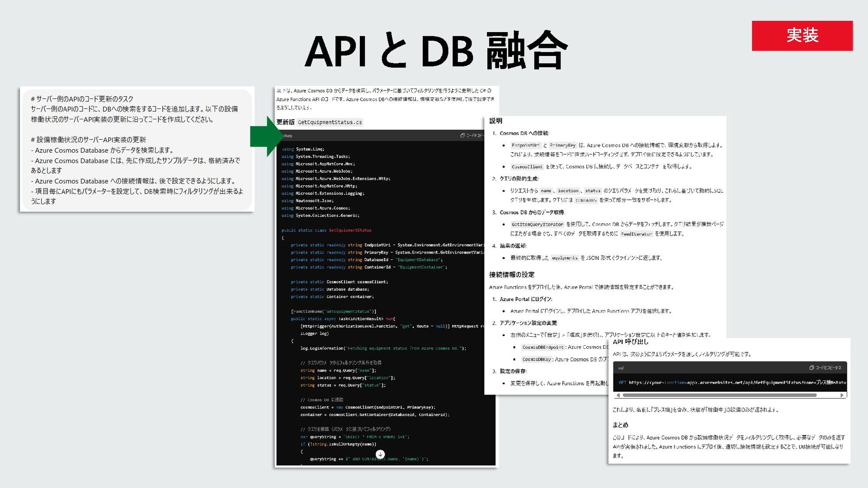Click the slide title "API と DB 融合"

tap(436, 51)
